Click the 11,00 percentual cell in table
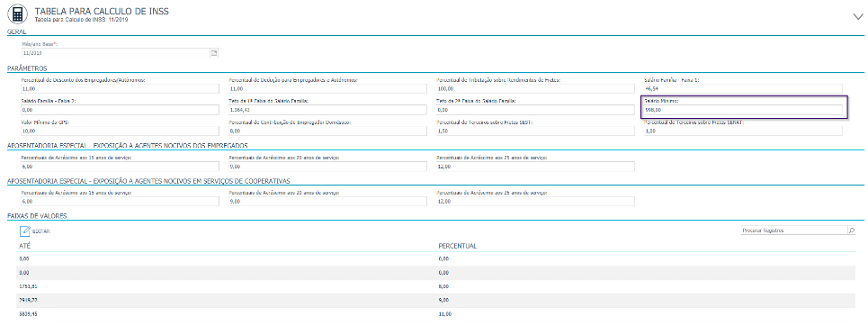Image resolution: width=868 pixels, height=326 pixels. click(x=444, y=314)
